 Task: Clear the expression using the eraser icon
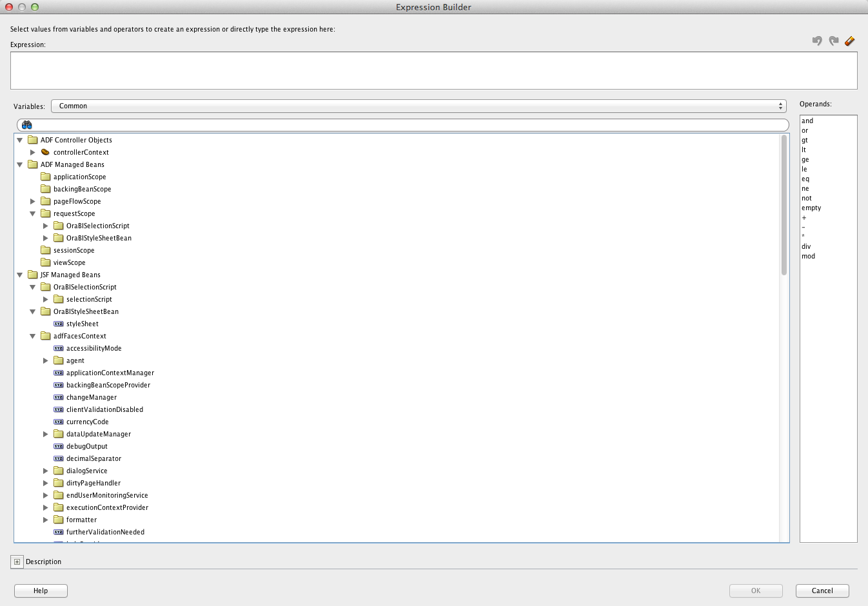[849, 41]
